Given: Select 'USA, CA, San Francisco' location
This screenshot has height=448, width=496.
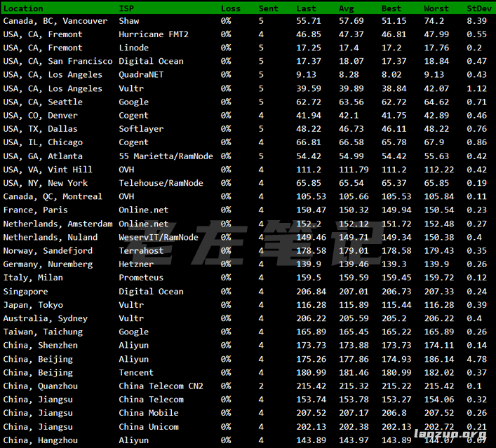Looking at the screenshot, I should click(x=58, y=61).
